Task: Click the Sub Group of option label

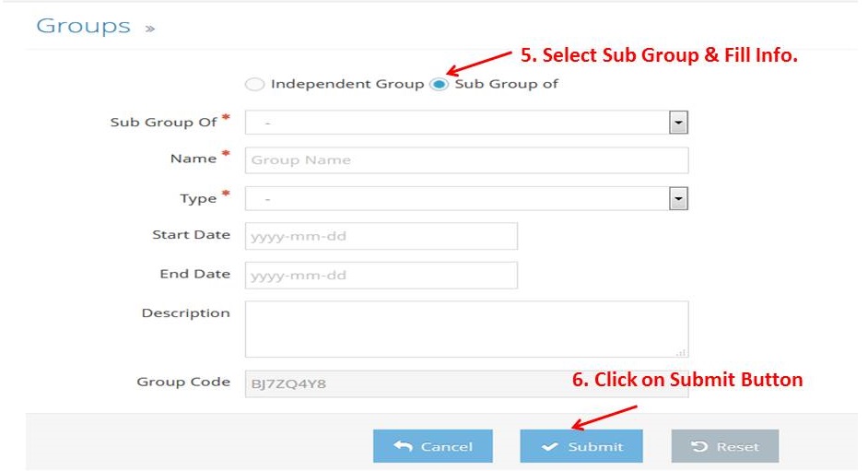Action: 506,84
